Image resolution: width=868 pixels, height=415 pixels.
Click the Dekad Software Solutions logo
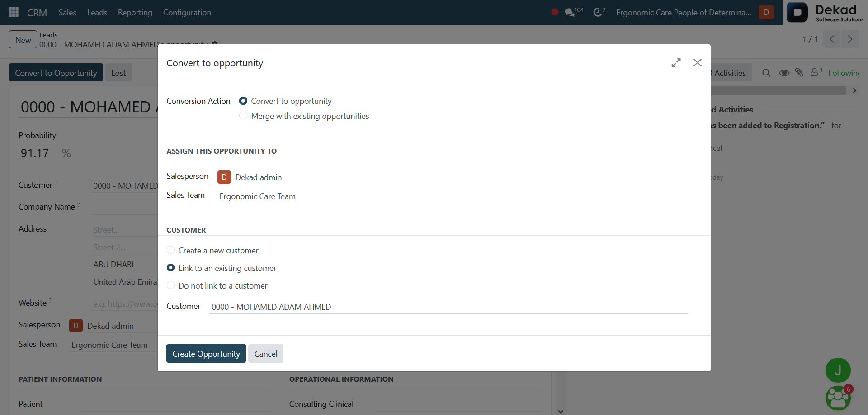tap(826, 12)
